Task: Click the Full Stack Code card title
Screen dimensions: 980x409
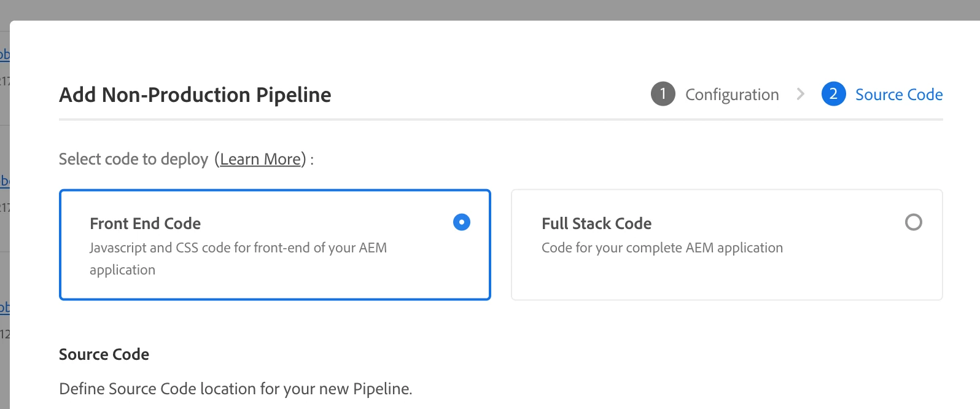Action: coord(596,224)
